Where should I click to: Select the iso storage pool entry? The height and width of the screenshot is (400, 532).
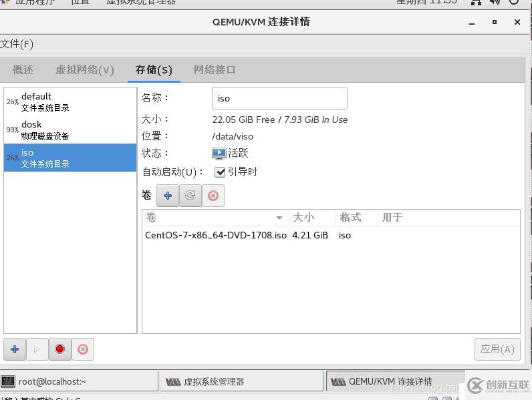pyautogui.click(x=70, y=158)
